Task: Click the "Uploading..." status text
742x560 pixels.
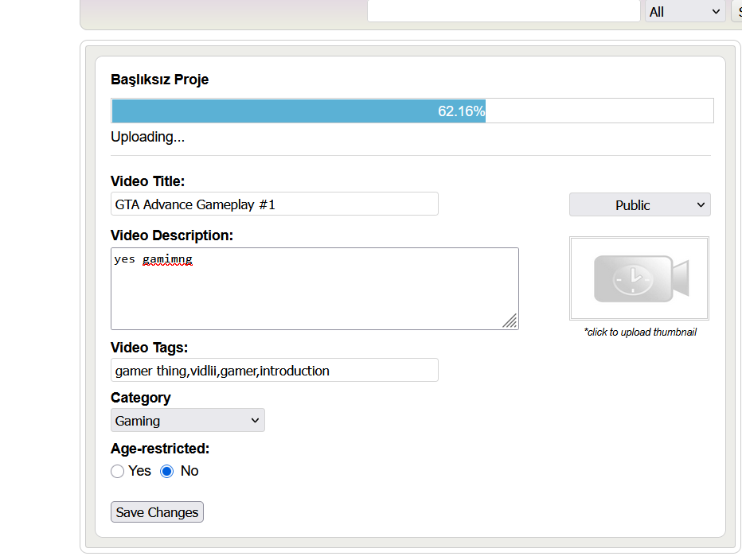Action: pyautogui.click(x=147, y=137)
